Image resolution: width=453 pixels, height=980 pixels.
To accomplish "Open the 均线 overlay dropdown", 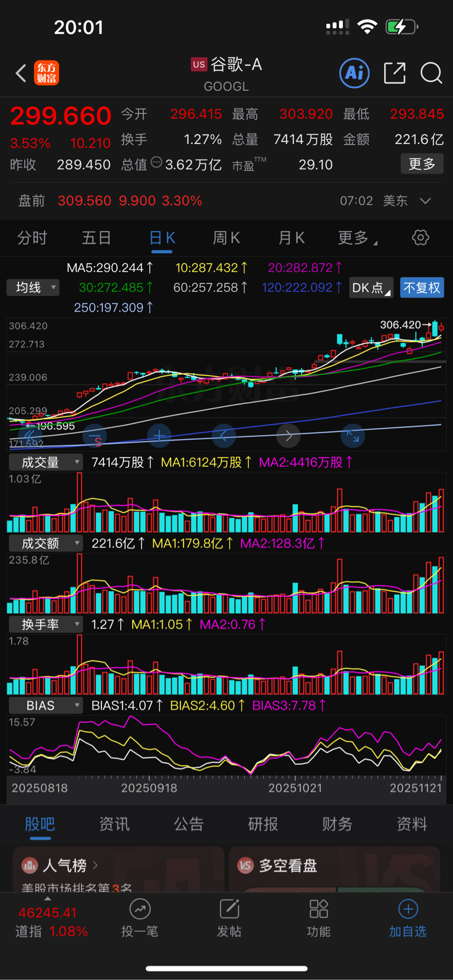I will [33, 288].
